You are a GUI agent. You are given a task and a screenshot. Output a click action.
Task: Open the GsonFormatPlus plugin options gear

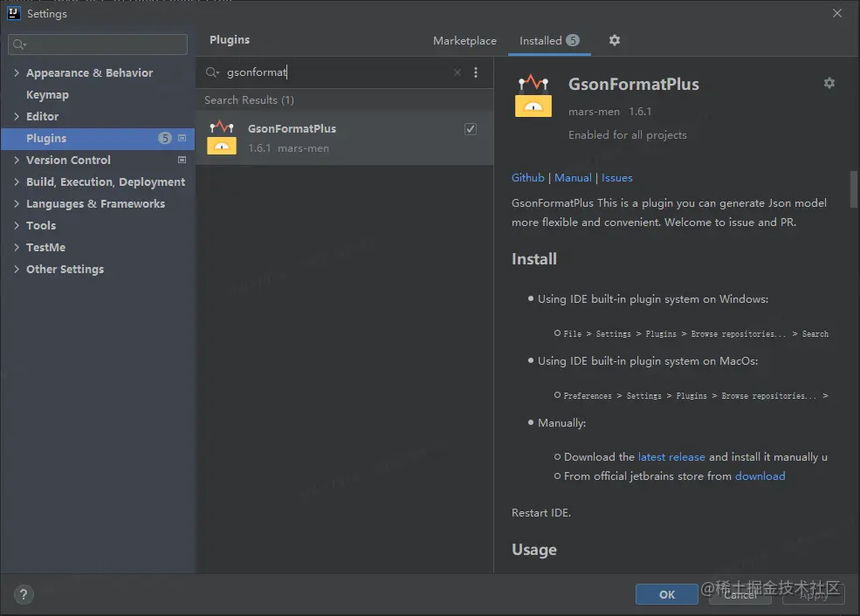coord(829,83)
